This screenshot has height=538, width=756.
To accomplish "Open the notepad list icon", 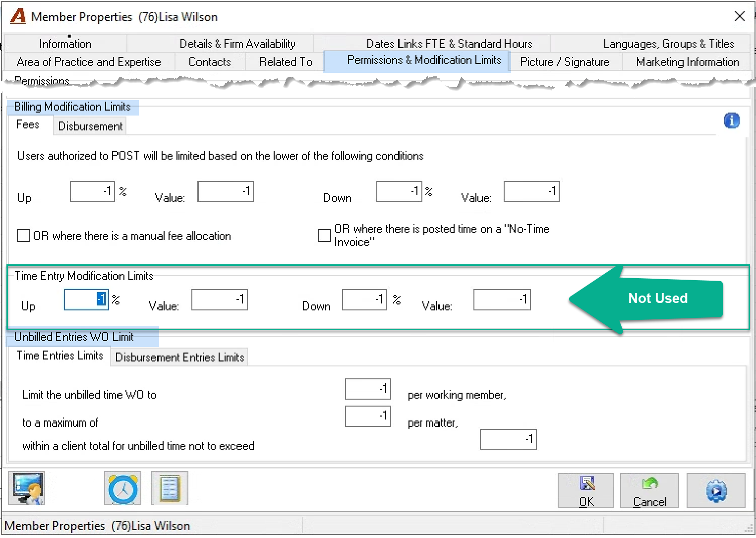I will tap(170, 488).
